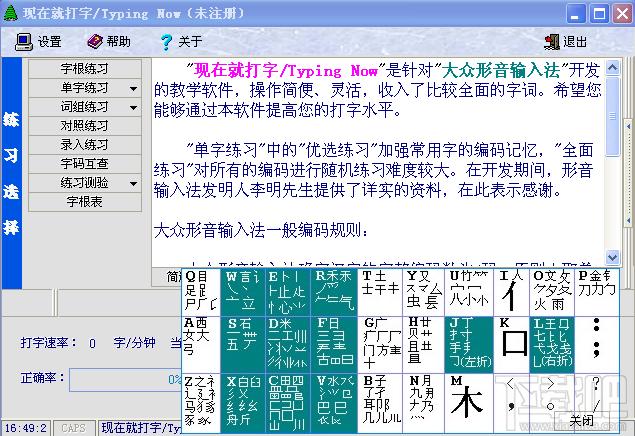Open the 帮助 help book icon
The image size is (635, 436).
[x=95, y=41]
